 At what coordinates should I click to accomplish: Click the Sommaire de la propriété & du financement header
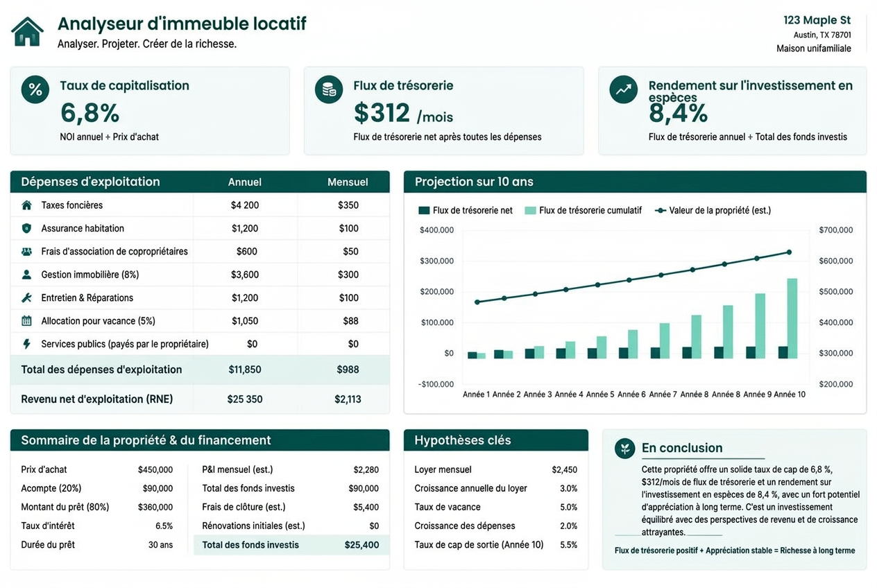(200, 440)
